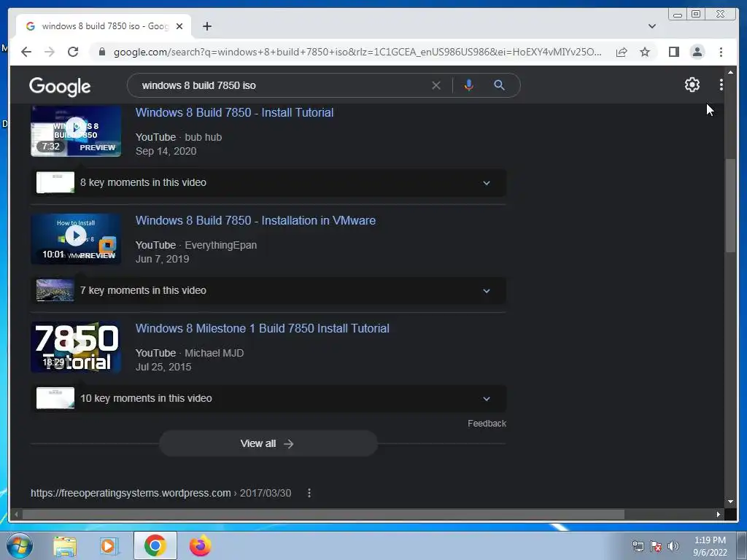747x560 pixels.
Task: Click the browser forward arrow
Action: tap(50, 52)
